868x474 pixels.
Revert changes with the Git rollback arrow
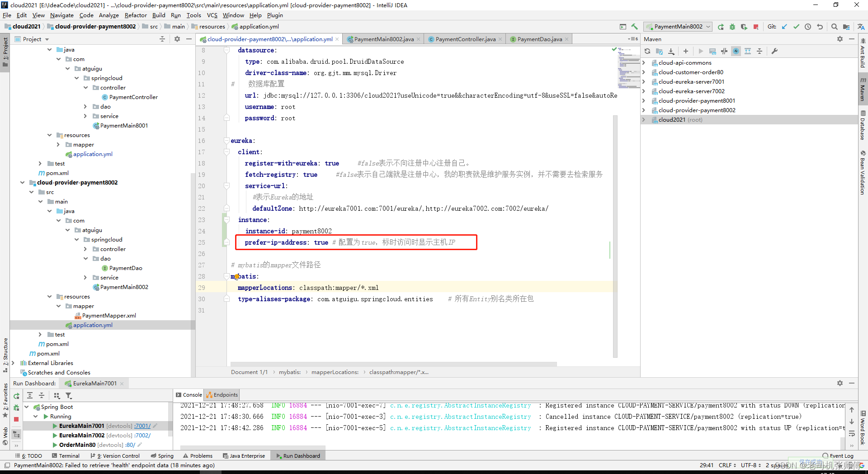pyautogui.click(x=820, y=27)
